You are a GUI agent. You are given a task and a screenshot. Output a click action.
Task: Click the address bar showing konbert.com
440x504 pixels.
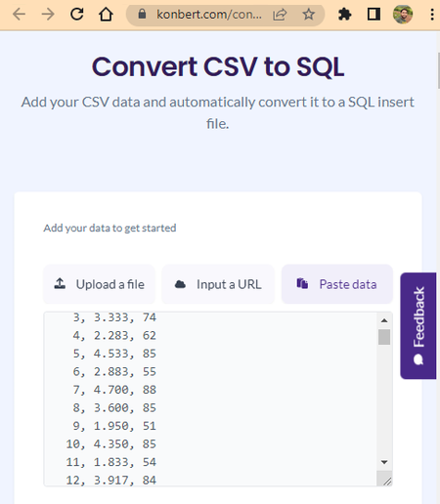(x=209, y=15)
